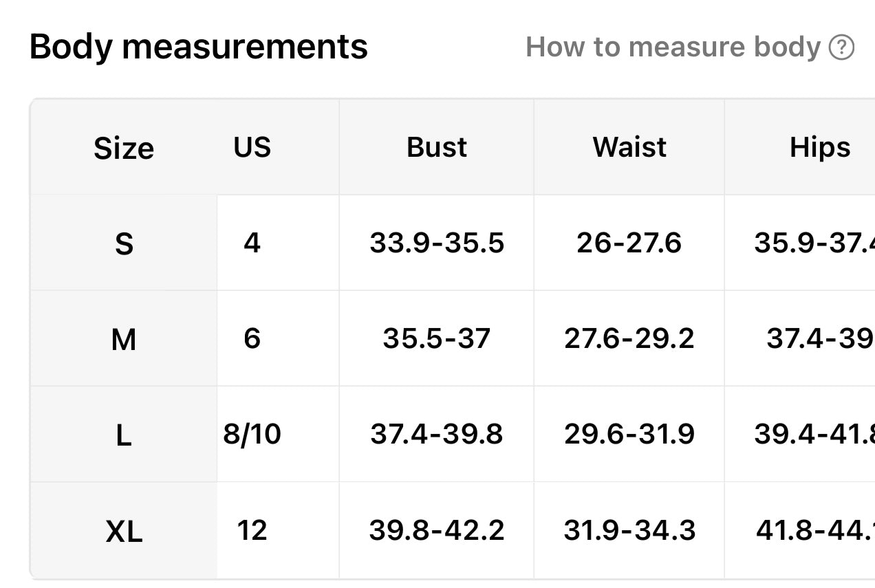Click the bust value 39.8-42.2
Image resolution: width=875 pixels, height=588 pixels.
tap(437, 530)
